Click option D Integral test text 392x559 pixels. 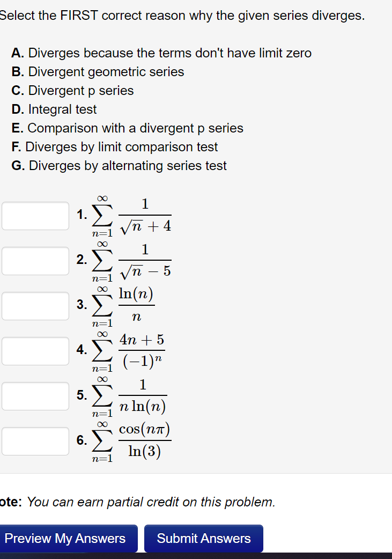[x=54, y=109]
